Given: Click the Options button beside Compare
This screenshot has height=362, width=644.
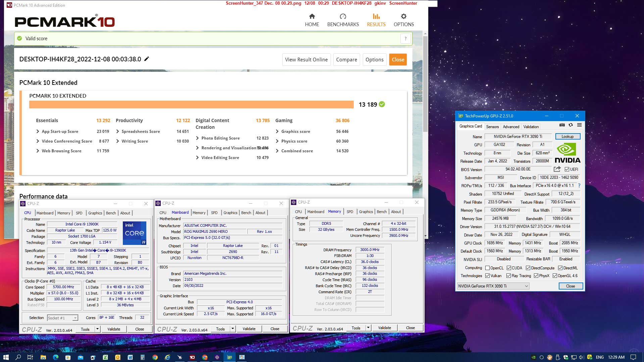Looking at the screenshot, I should (375, 60).
